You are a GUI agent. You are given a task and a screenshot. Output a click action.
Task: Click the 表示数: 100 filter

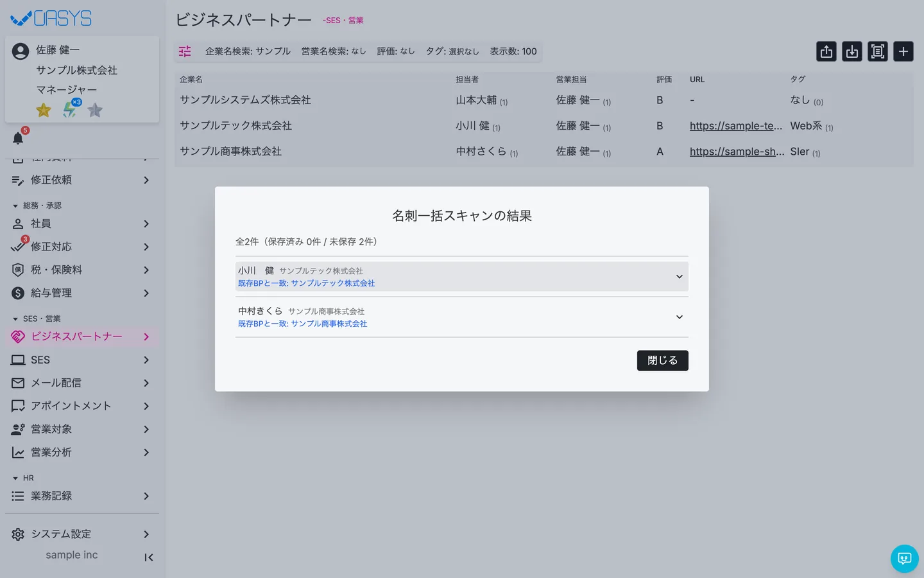[513, 51]
